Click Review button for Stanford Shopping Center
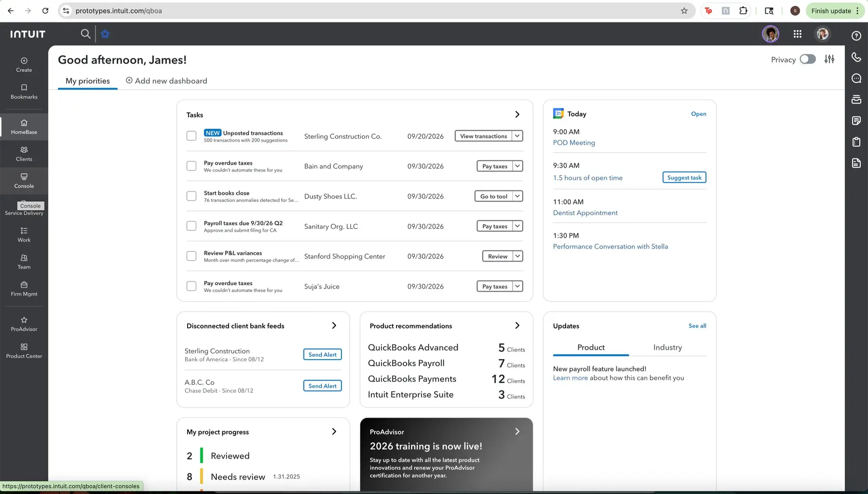The image size is (868, 494). click(497, 256)
